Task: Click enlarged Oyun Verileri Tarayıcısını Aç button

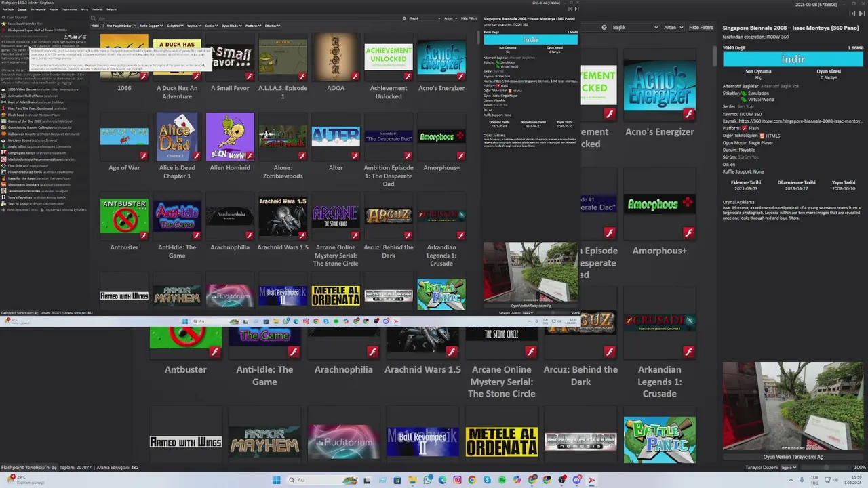Action: click(x=793, y=457)
